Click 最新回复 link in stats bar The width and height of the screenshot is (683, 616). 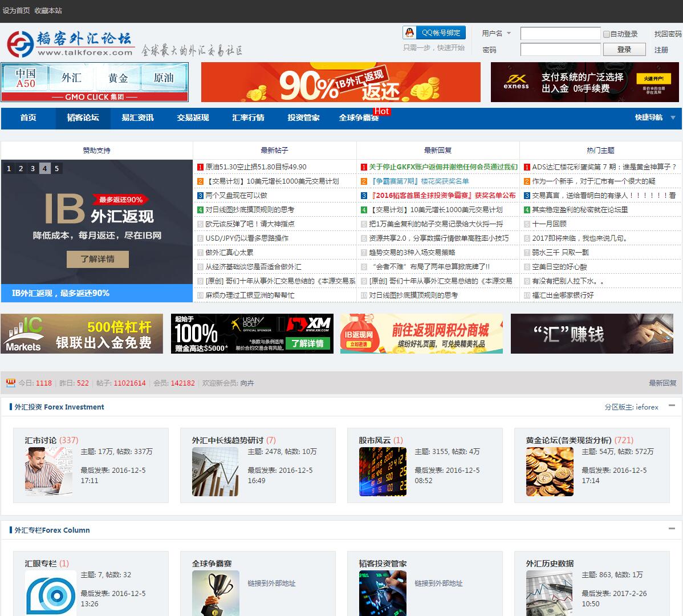pos(662,383)
